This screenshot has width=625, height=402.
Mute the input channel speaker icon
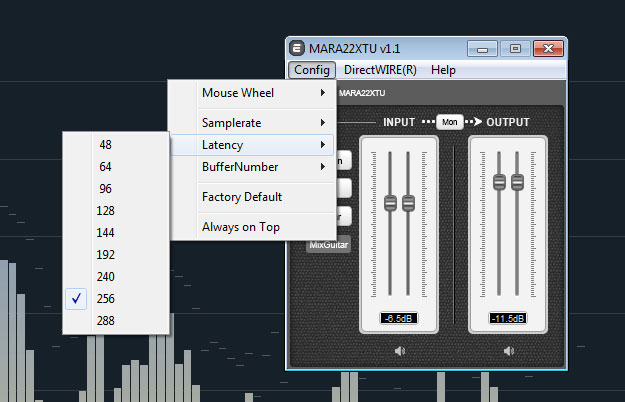pyautogui.click(x=399, y=351)
